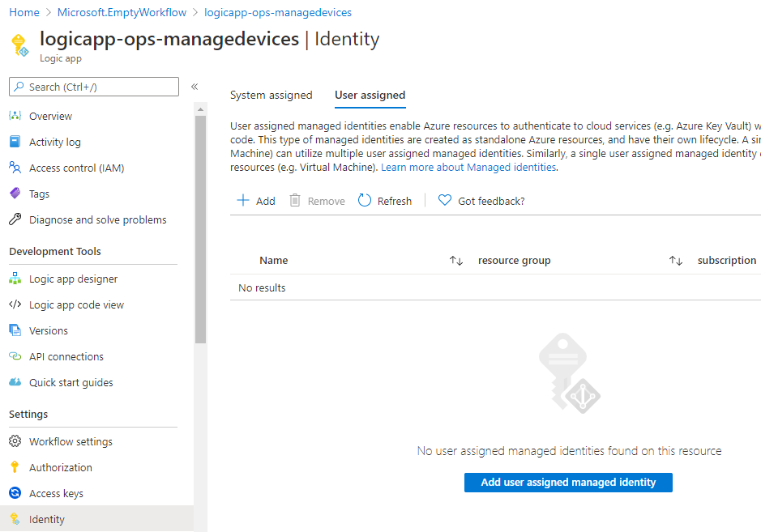This screenshot has height=532, width=761.
Task: Click the Logic app code view brackets icon
Action: (15, 304)
